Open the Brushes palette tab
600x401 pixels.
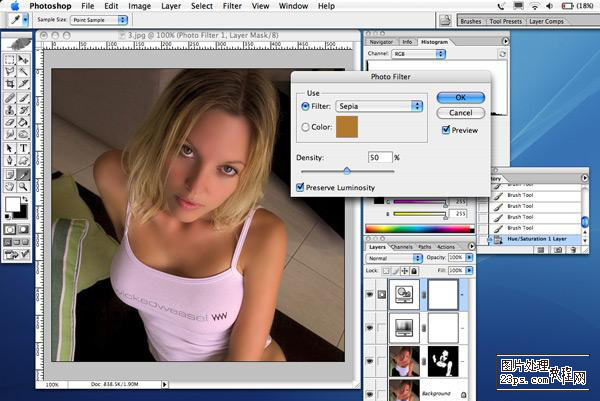point(471,21)
